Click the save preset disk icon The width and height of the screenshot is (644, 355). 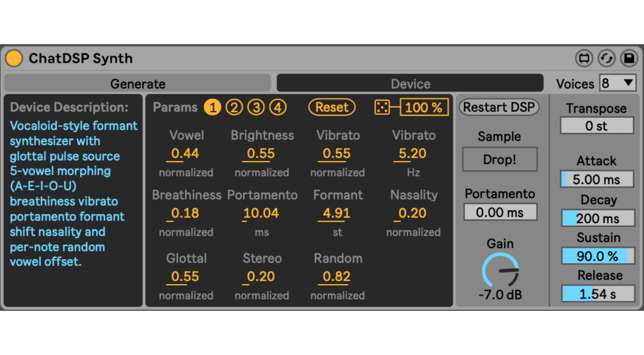click(x=629, y=58)
